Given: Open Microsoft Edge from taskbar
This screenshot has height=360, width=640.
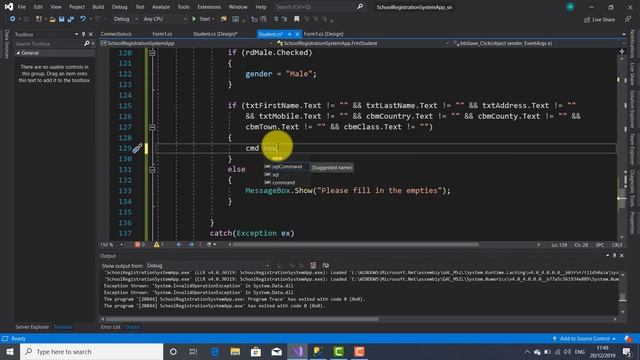Looking at the screenshot, I should point(215,351).
